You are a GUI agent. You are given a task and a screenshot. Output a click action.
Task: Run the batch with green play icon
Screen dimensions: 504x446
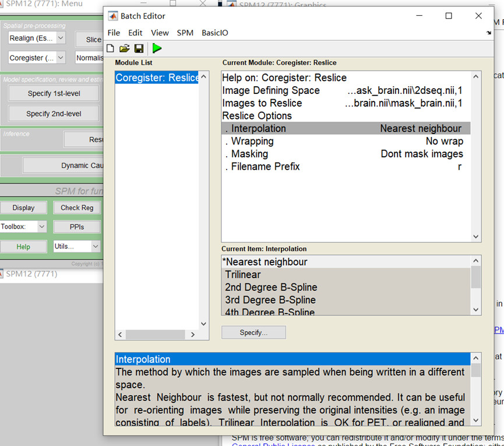157,48
